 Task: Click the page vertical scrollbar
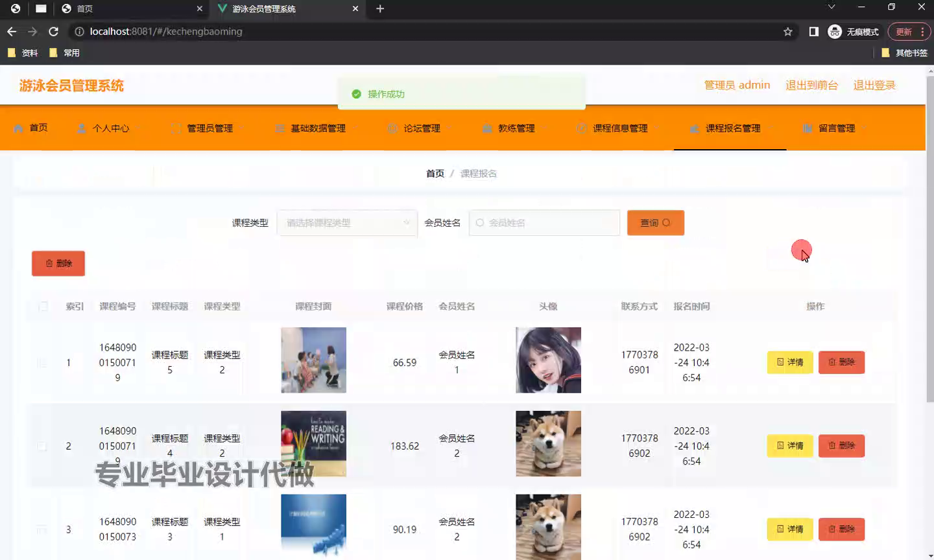[929, 240]
